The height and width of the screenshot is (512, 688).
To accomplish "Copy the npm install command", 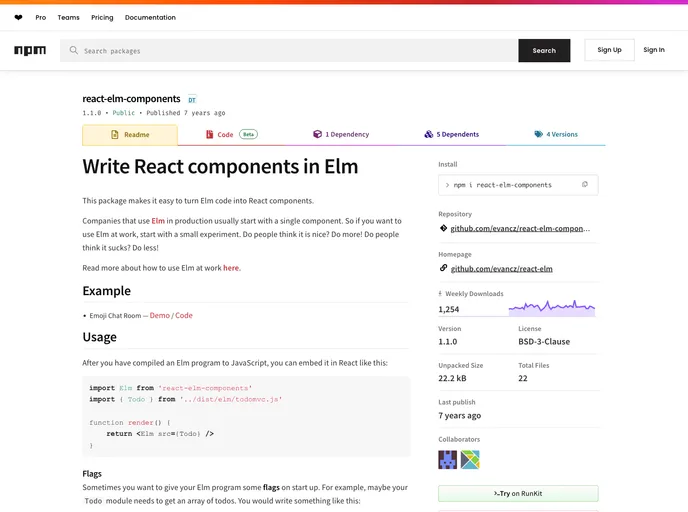I will pyautogui.click(x=585, y=185).
